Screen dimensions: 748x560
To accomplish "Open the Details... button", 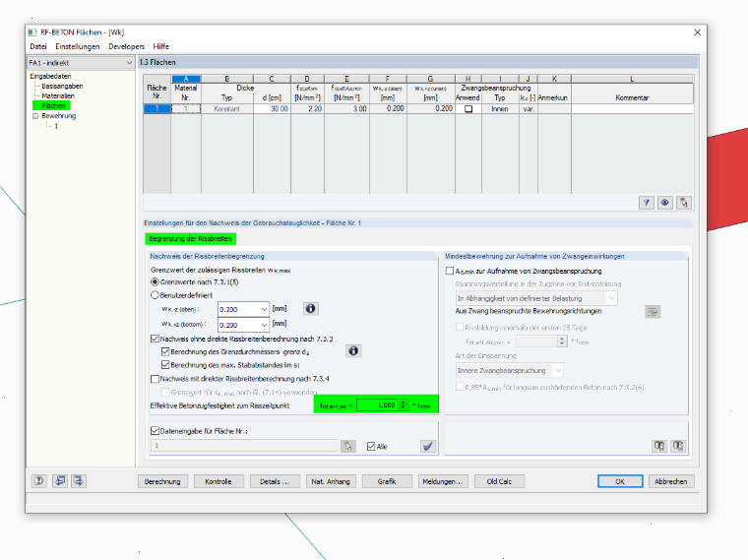I will (275, 481).
